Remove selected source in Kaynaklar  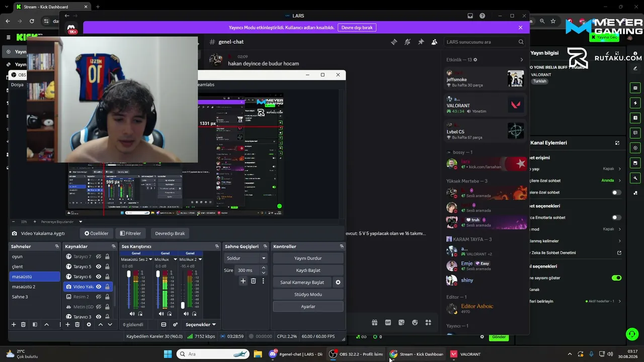(77, 324)
